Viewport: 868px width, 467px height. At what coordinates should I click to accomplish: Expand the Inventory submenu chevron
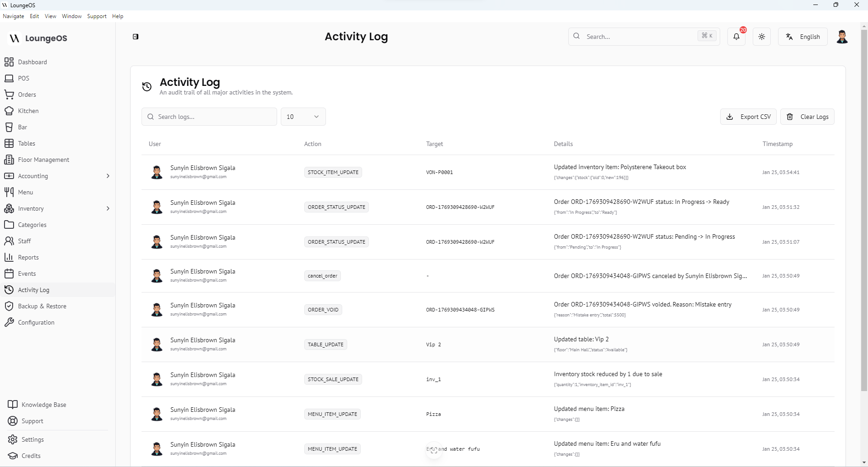coord(108,208)
